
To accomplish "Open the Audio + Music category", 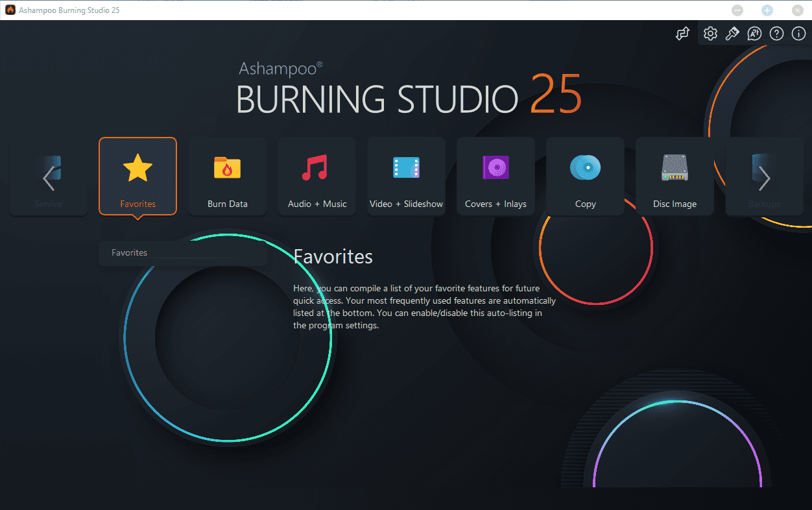I will click(316, 176).
